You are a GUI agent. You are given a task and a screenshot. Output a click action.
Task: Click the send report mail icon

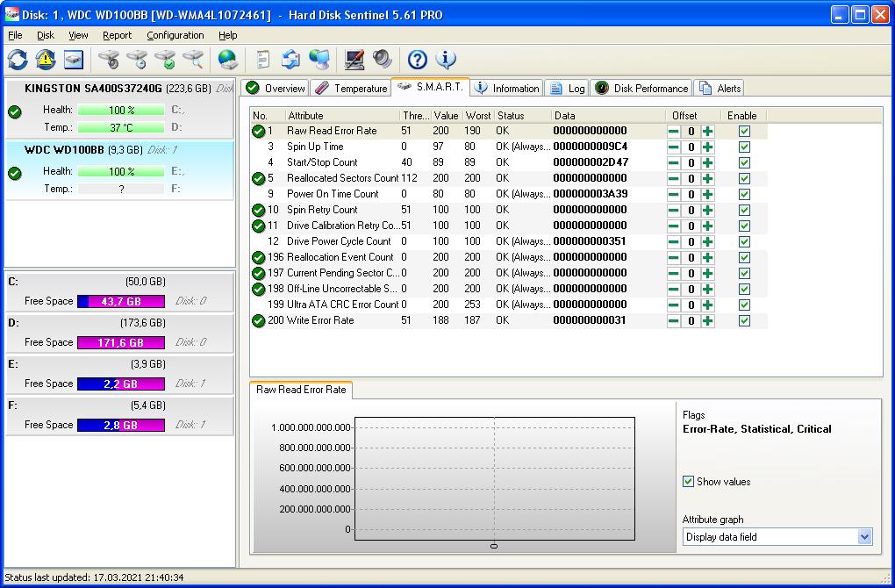pos(290,60)
